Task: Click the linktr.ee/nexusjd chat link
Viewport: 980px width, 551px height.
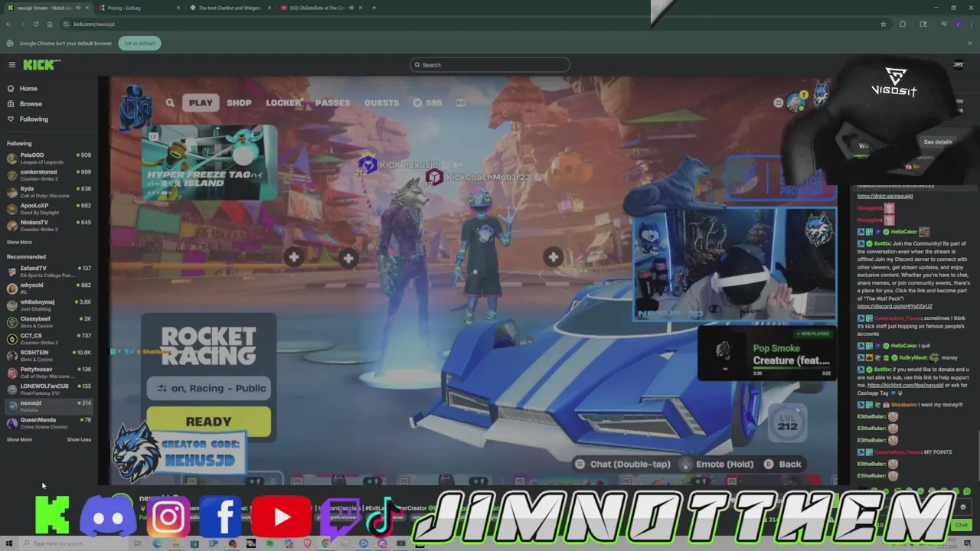Action: pyautogui.click(x=885, y=196)
